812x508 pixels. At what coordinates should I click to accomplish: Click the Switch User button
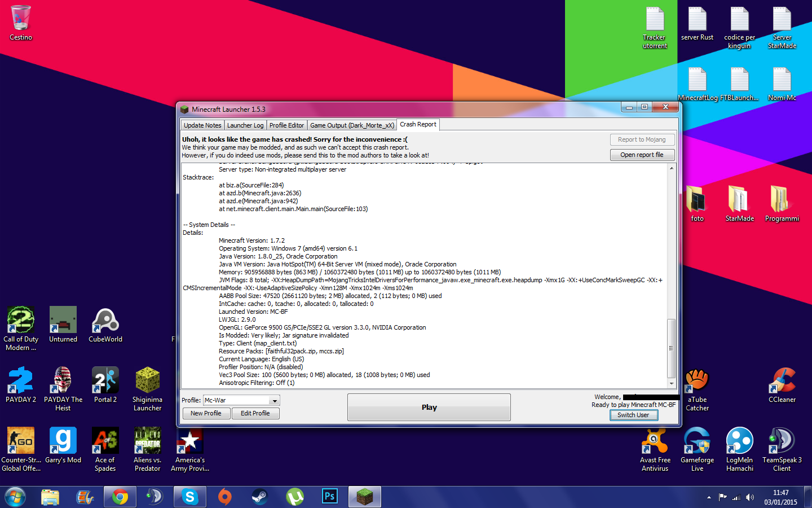pos(633,415)
